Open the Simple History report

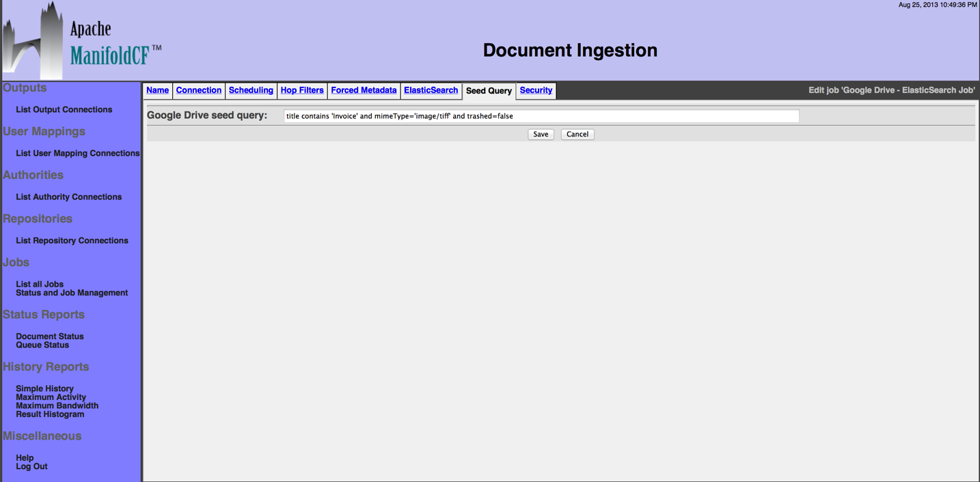[44, 388]
